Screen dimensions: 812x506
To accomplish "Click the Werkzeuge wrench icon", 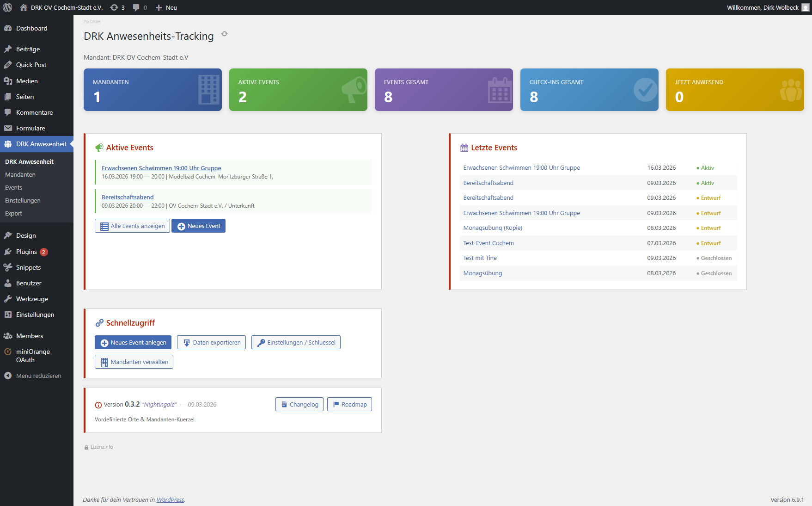I will [x=8, y=299].
